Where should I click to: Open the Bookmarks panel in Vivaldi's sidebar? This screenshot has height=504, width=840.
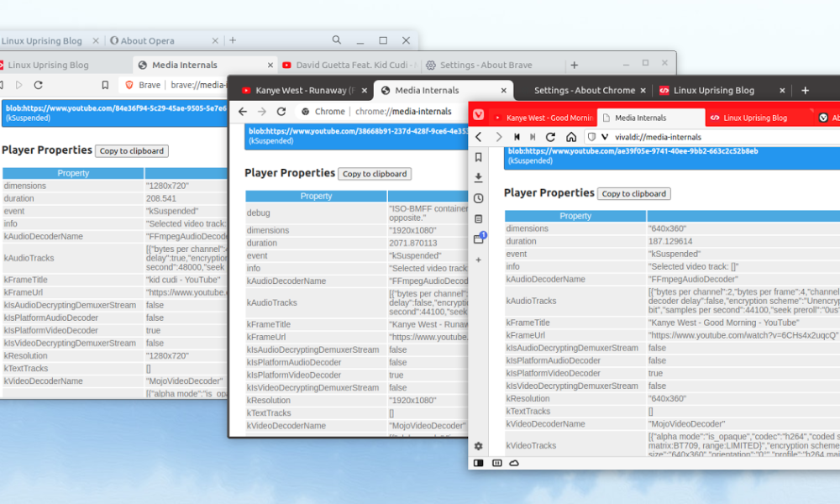coord(479,157)
